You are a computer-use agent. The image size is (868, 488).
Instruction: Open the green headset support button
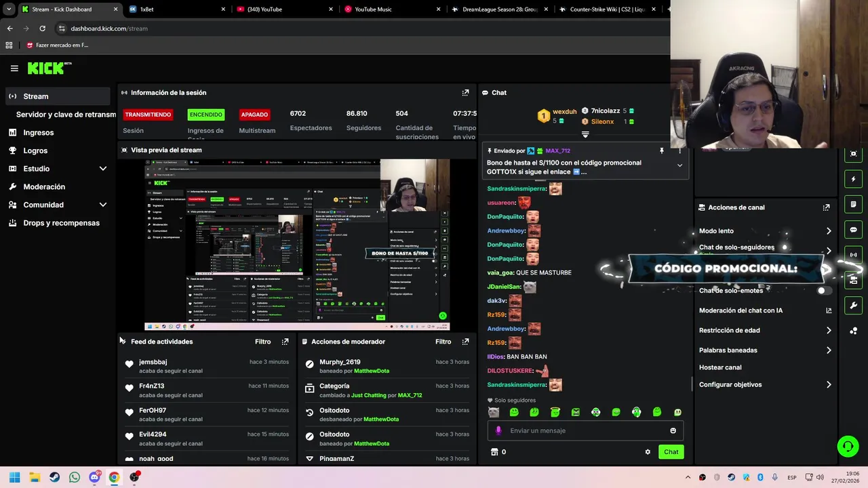click(848, 446)
